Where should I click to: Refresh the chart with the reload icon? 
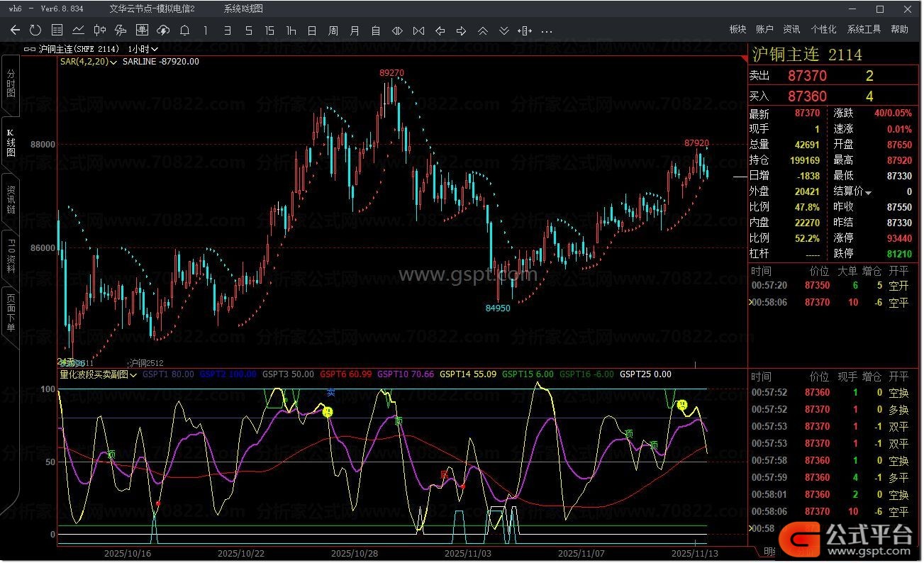(35, 30)
